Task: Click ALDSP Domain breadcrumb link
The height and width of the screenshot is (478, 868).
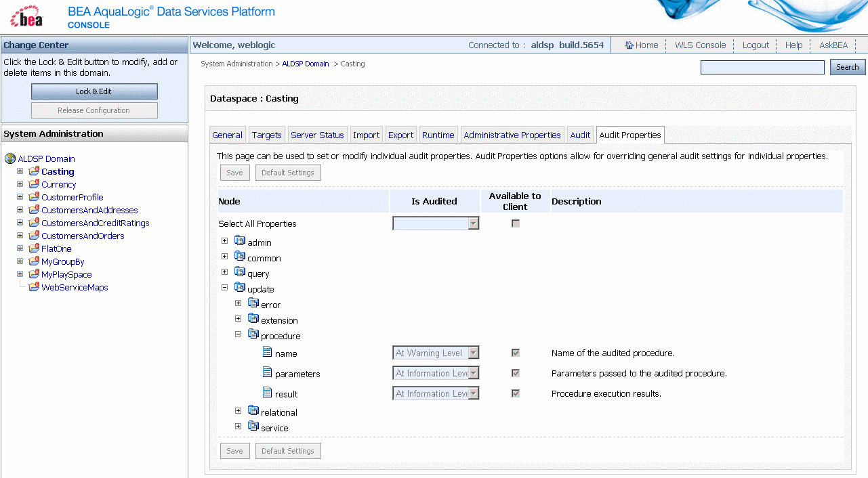Action: point(306,64)
